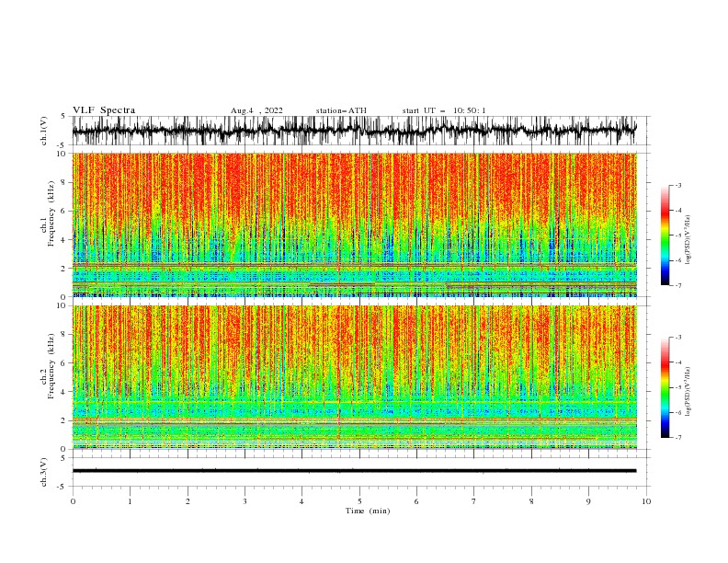Viewport: 728px width, 563px height.
Task: Click the time axis tick label "10"
Action: pyautogui.click(x=646, y=501)
